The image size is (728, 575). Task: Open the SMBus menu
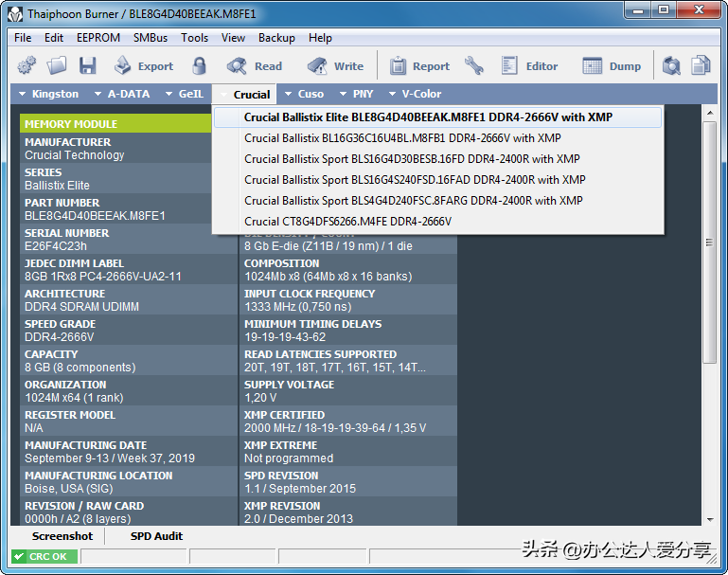[x=151, y=38]
